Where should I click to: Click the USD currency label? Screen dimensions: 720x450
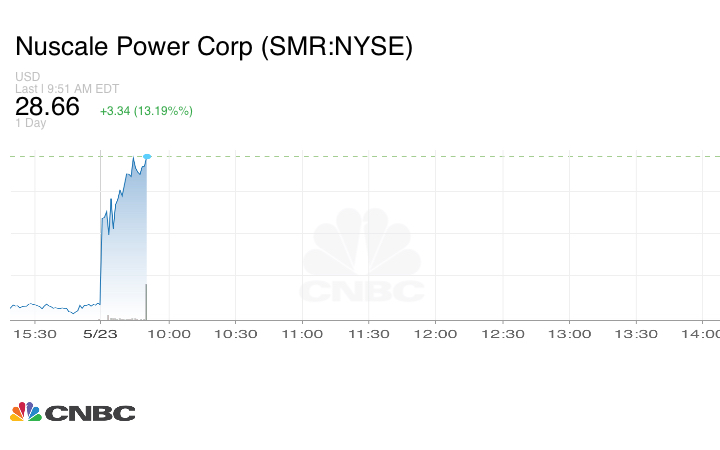coord(27,77)
